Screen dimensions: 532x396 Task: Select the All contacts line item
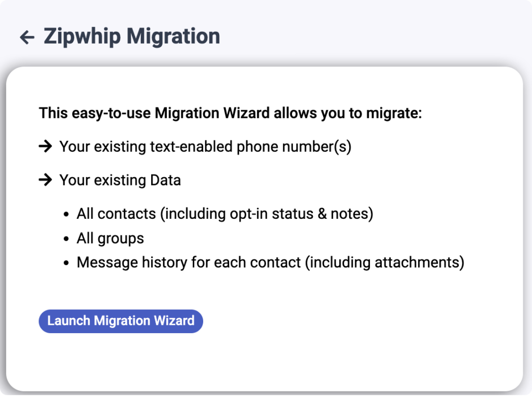[x=225, y=214]
